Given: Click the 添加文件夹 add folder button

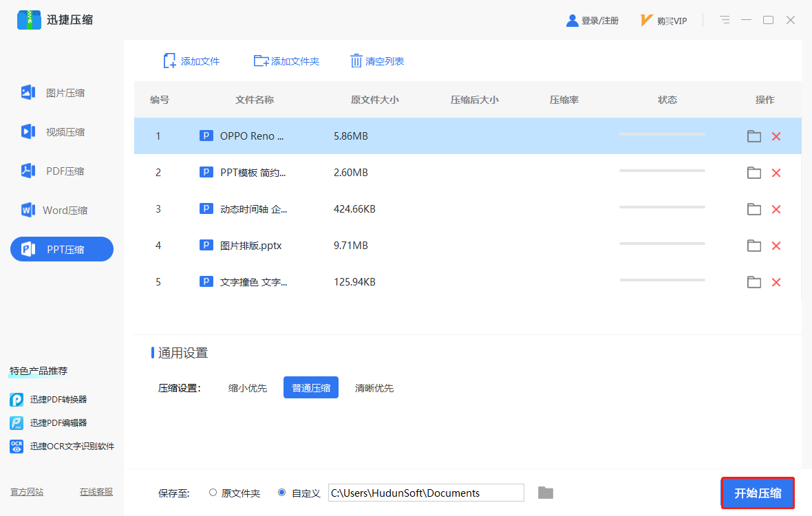Looking at the screenshot, I should pos(286,61).
